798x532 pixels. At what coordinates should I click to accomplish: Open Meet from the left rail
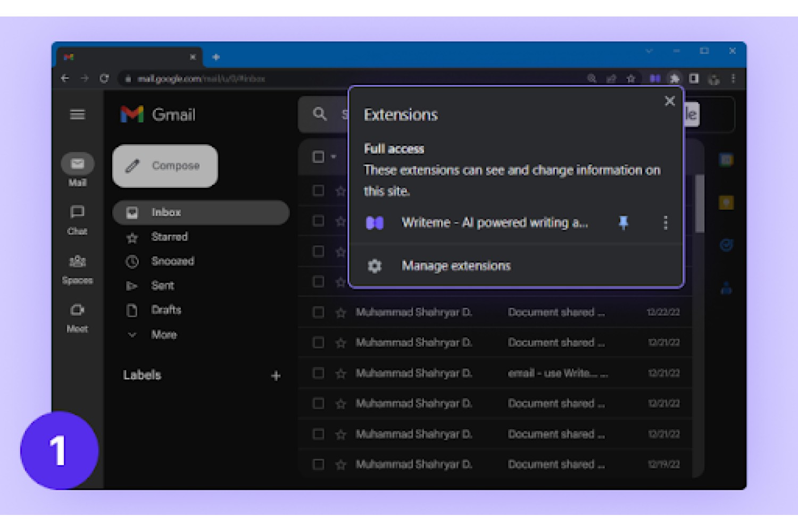click(78, 318)
